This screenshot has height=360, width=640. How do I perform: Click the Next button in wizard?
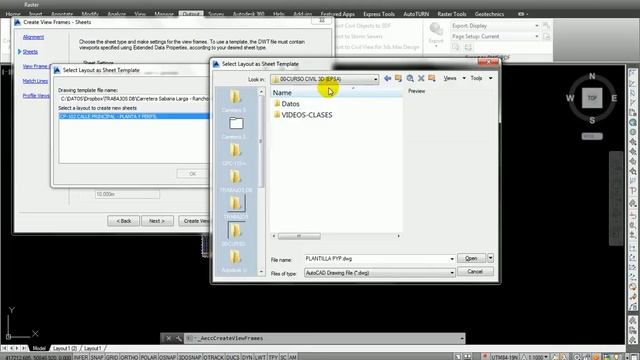coord(157,221)
